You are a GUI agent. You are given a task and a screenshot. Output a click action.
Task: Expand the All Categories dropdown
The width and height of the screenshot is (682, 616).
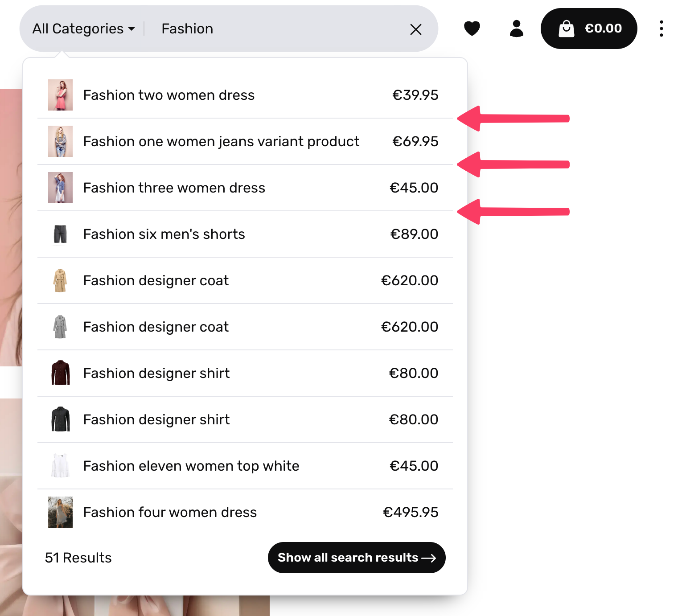point(84,29)
